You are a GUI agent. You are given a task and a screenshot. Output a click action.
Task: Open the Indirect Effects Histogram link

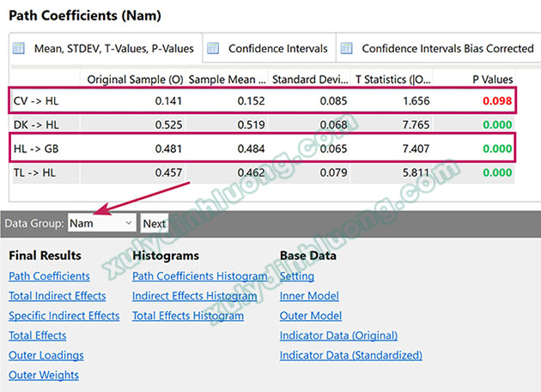coord(195,296)
